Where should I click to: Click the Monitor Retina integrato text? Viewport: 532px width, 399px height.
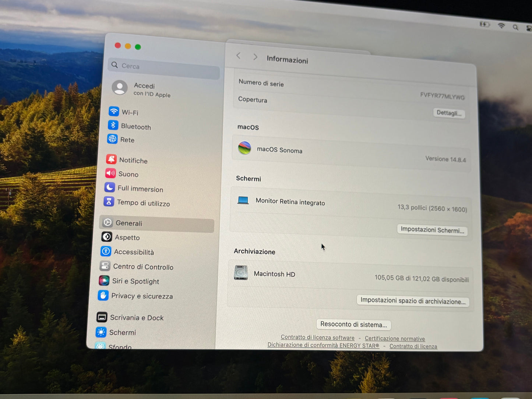[290, 202]
